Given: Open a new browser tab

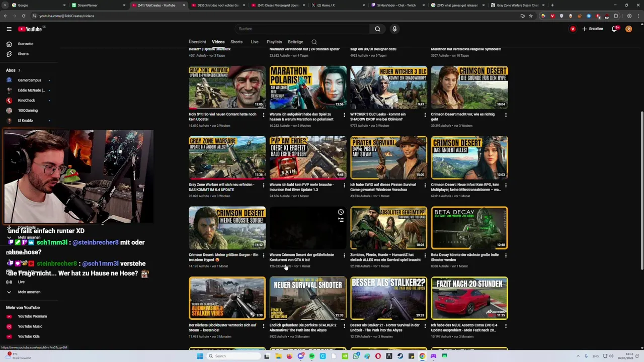Looking at the screenshot, I should [x=552, y=5].
